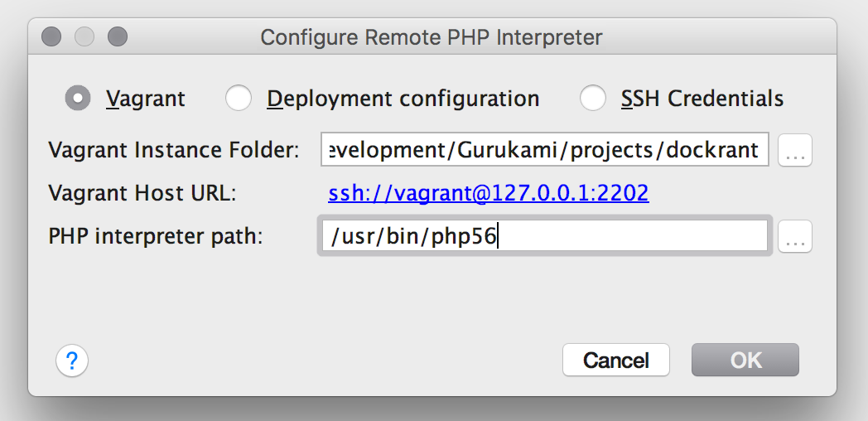The height and width of the screenshot is (421, 868).
Task: Click the 'Deployment configuration' label text
Action: pos(403,99)
